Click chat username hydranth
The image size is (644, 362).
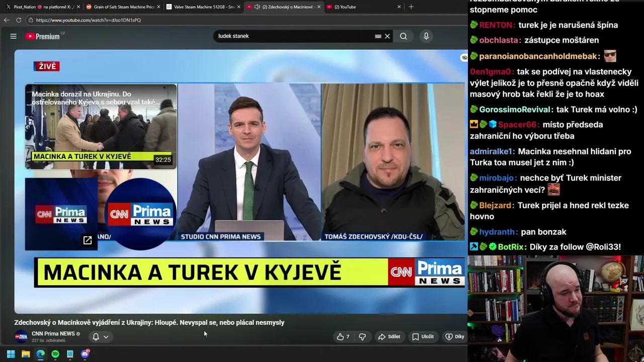point(498,232)
